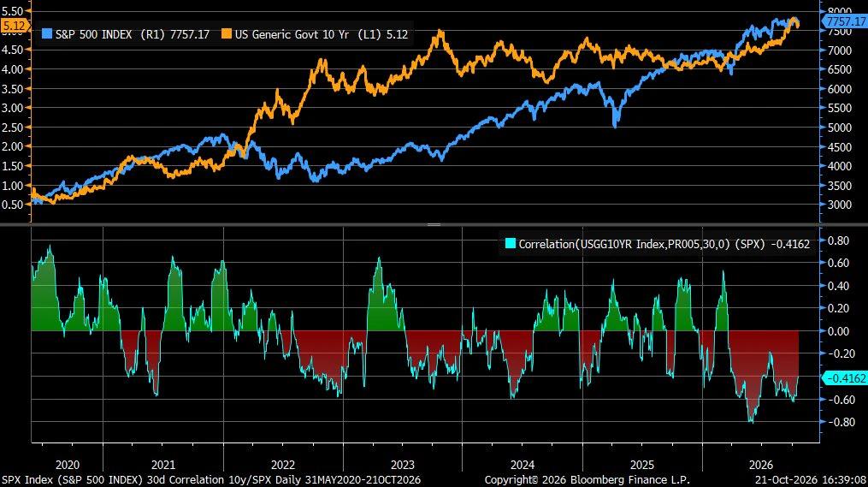The image size is (868, 487).
Task: Click the blue S&P 500 legend swatch
Action: click(x=47, y=33)
